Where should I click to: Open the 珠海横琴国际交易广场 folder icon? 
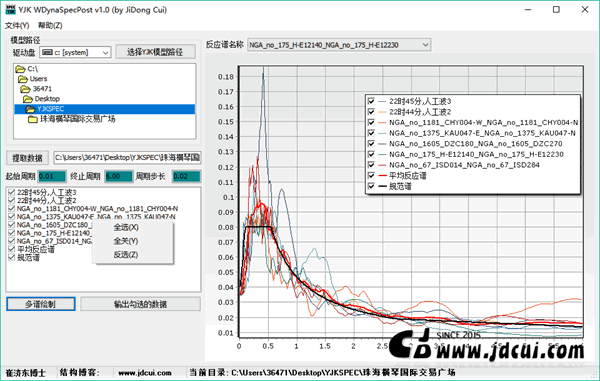33,119
